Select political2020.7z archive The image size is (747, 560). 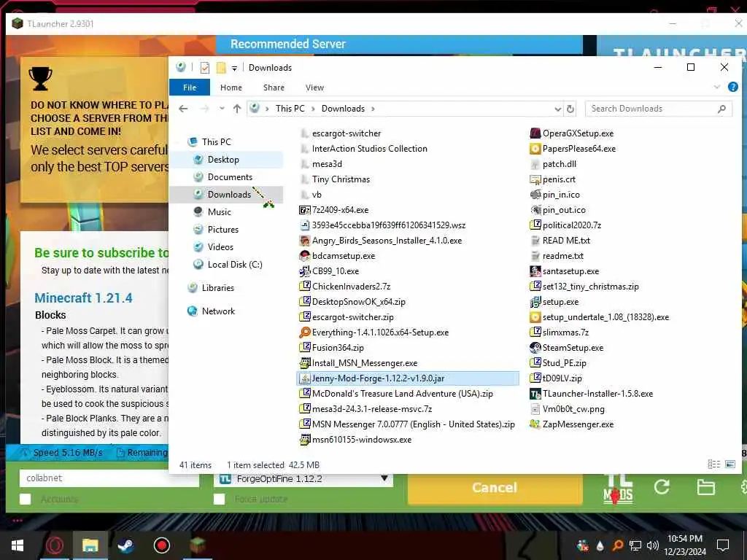565,225
